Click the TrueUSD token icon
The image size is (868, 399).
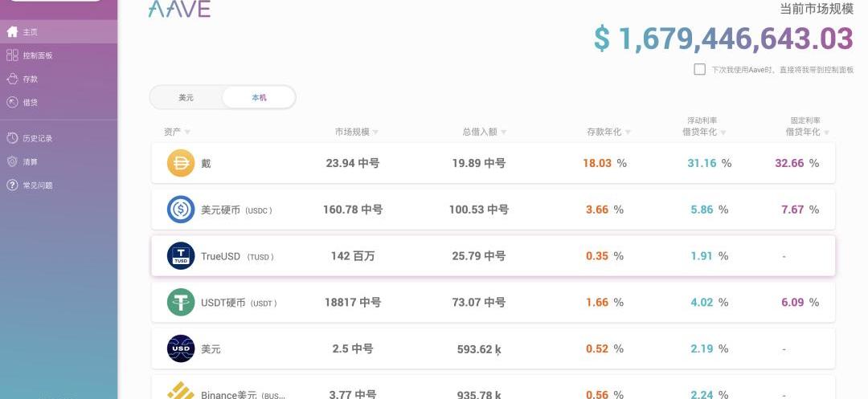181,256
